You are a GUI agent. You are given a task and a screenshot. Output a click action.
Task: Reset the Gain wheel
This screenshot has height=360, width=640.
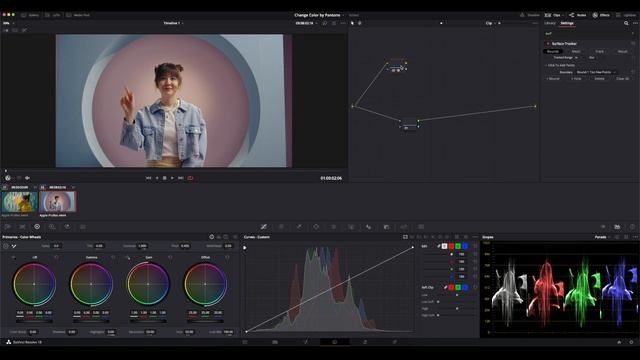pyautogui.click(x=170, y=258)
